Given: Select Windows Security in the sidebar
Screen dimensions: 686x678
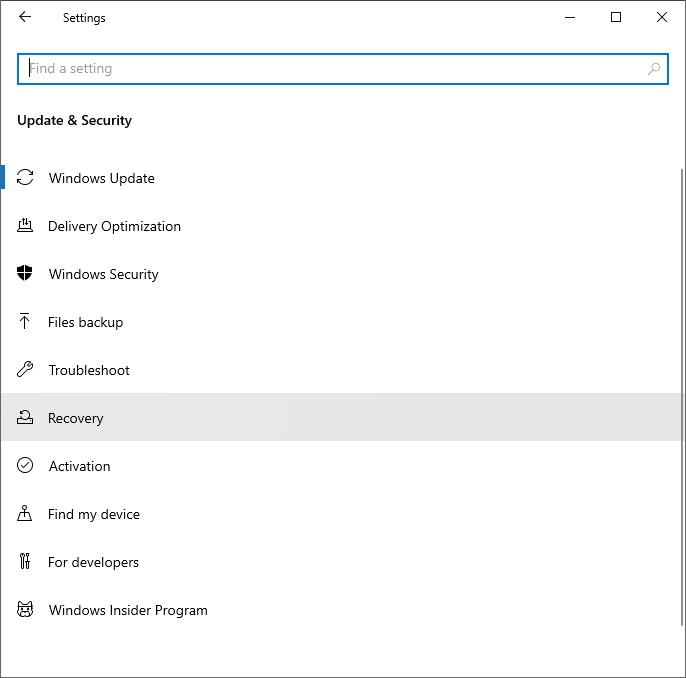Looking at the screenshot, I should point(341,274).
